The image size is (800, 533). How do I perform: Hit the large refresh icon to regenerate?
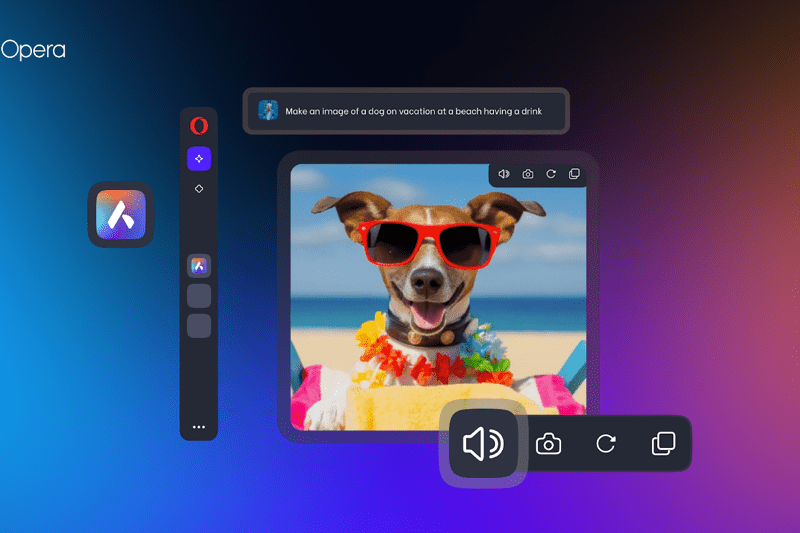[x=605, y=444]
